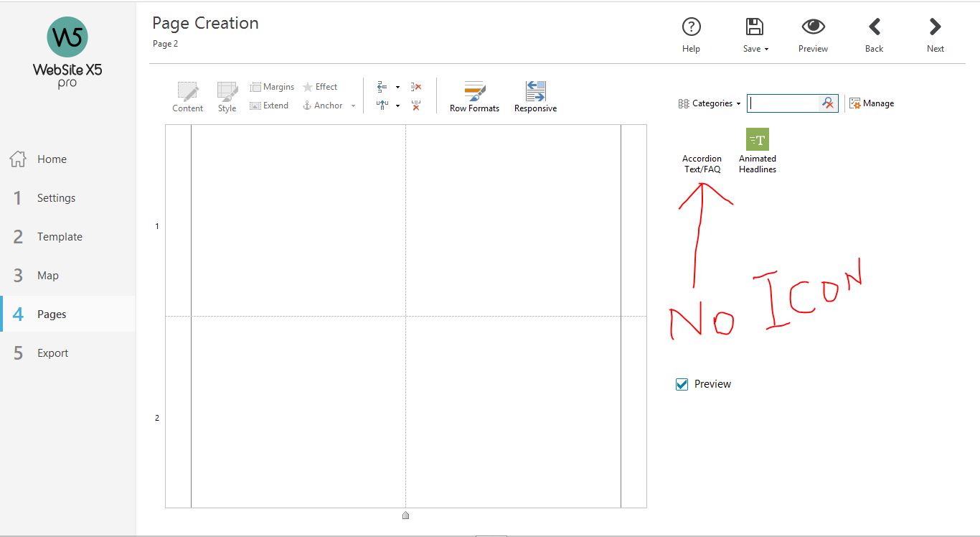Clear search with the magnifier-X icon
Viewport: 980px width, 537px height.
pos(828,103)
